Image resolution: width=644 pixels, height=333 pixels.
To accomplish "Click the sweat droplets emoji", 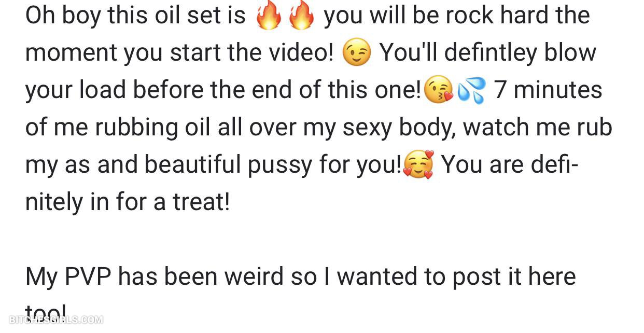I will [471, 90].
